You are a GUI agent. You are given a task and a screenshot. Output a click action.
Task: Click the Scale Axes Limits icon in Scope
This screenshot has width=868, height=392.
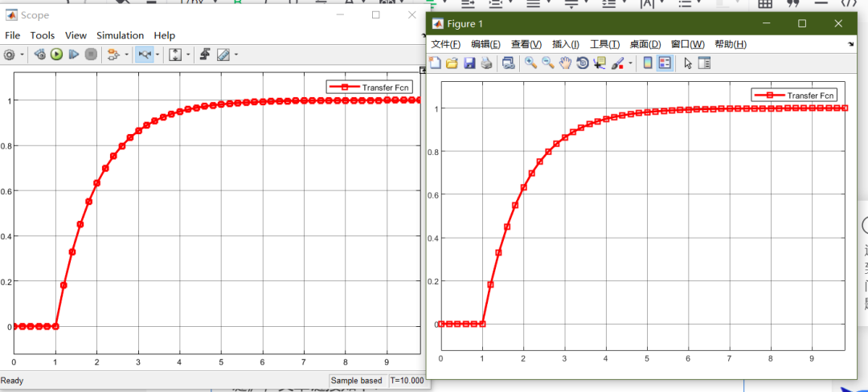[x=175, y=54]
